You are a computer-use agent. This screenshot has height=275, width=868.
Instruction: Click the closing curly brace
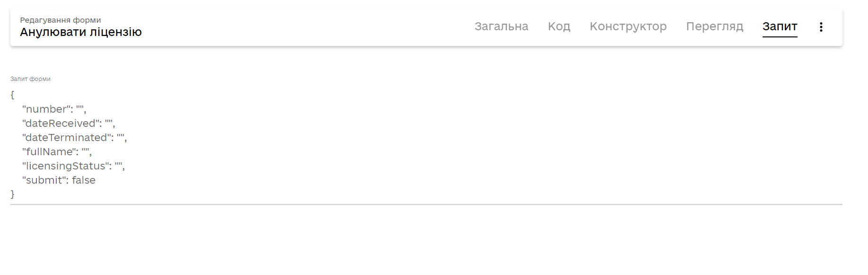click(12, 195)
